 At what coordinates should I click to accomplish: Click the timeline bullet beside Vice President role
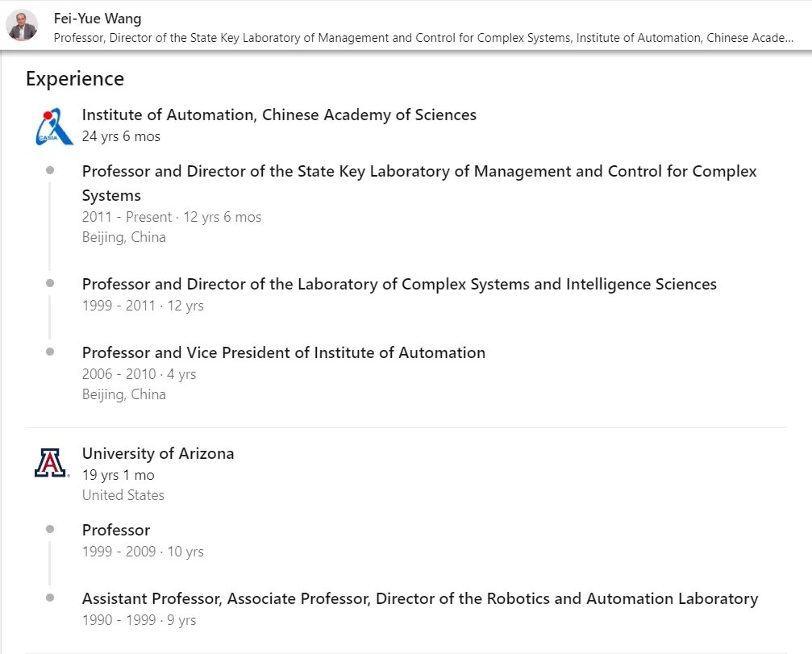click(x=50, y=352)
